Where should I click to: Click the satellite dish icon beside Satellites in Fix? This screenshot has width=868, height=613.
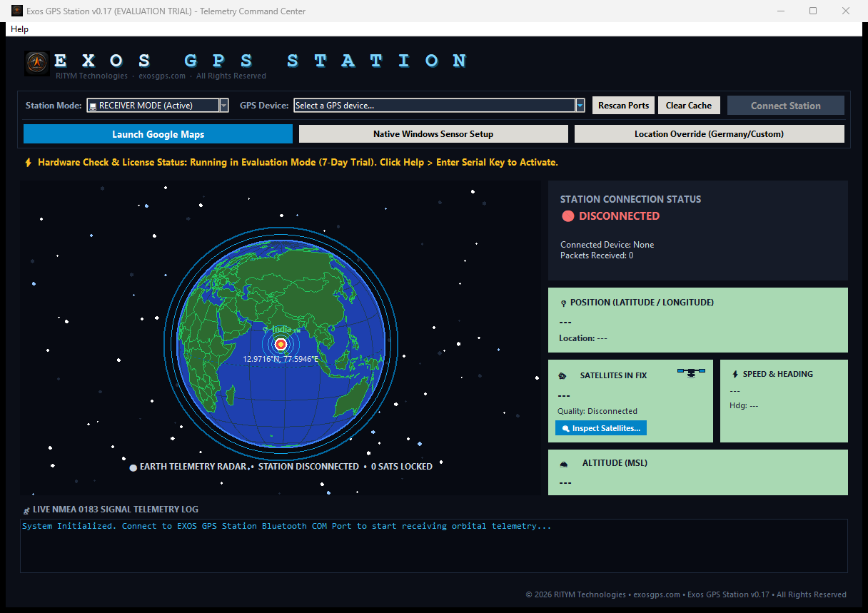pos(562,376)
